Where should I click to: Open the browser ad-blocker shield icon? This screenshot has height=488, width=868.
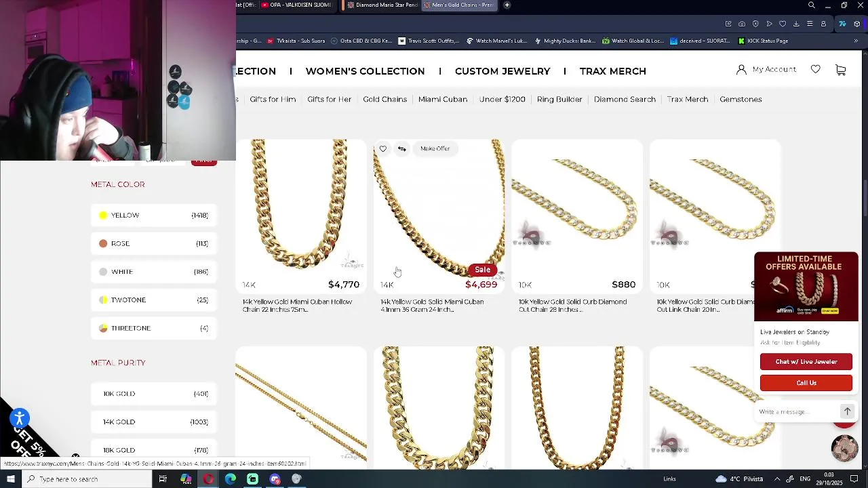coord(755,24)
